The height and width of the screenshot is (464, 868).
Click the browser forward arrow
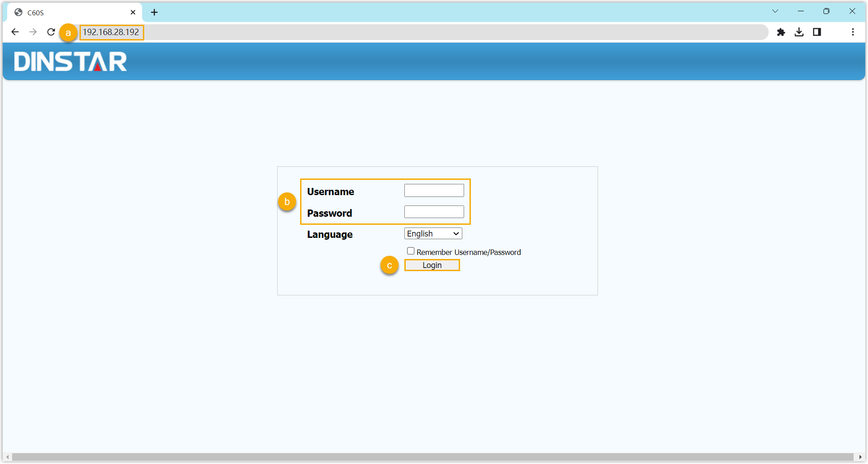pos(33,32)
